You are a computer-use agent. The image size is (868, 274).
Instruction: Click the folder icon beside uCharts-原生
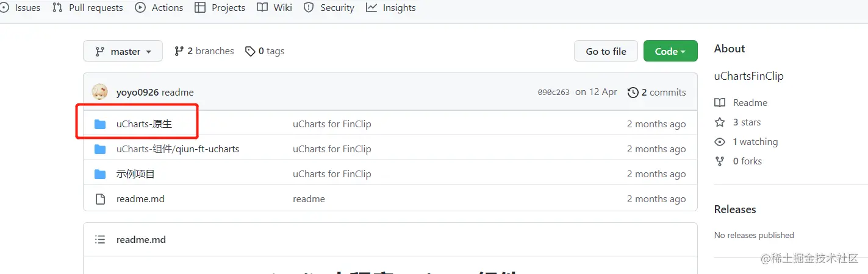coord(100,124)
